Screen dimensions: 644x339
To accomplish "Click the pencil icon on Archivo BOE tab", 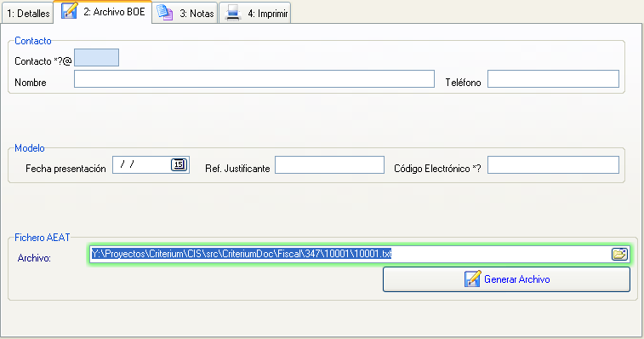I will pos(70,11).
